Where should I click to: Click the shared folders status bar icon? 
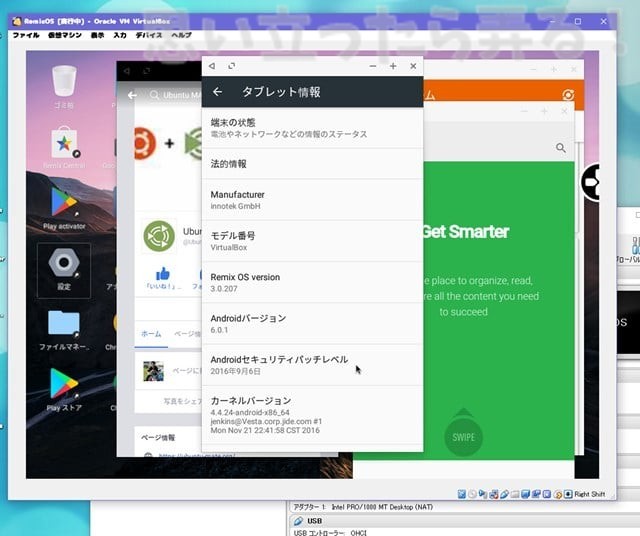[515, 494]
